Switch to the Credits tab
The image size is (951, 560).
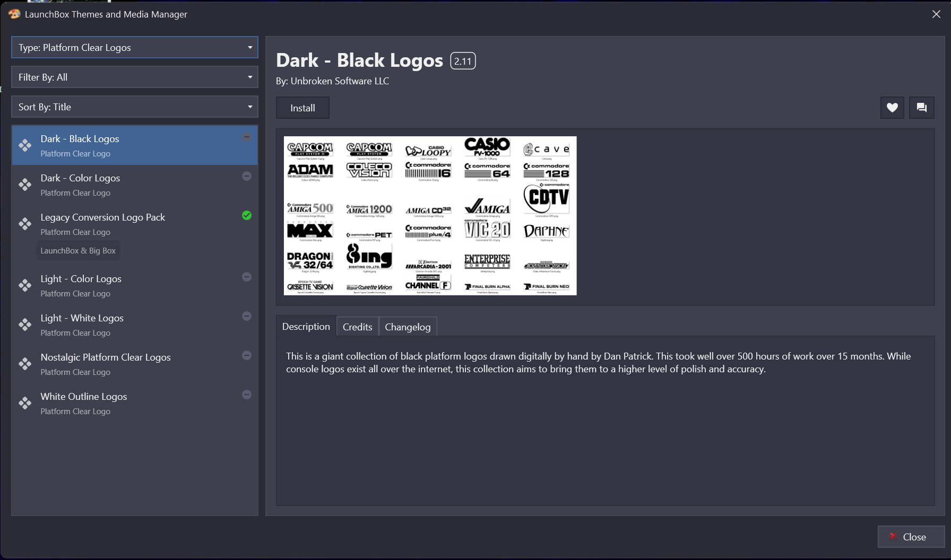pyautogui.click(x=358, y=327)
